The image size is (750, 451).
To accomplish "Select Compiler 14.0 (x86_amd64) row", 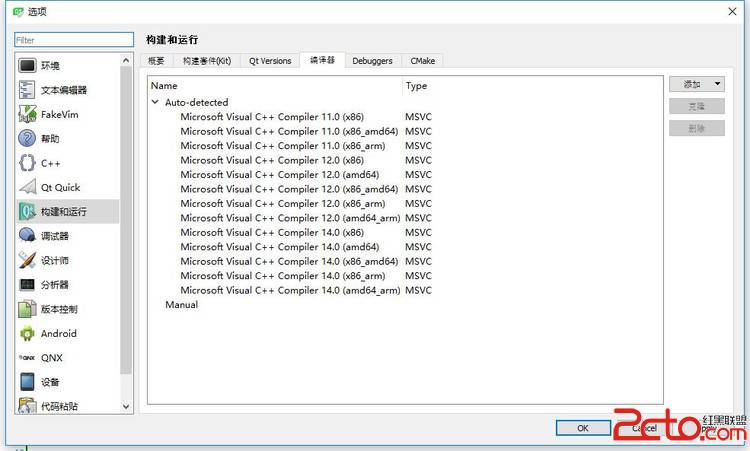I will tap(405, 261).
